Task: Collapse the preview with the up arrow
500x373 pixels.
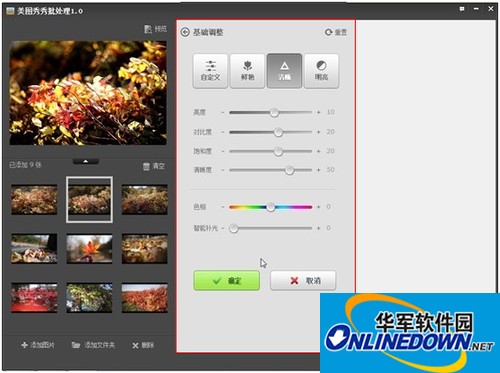Action: click(x=86, y=161)
